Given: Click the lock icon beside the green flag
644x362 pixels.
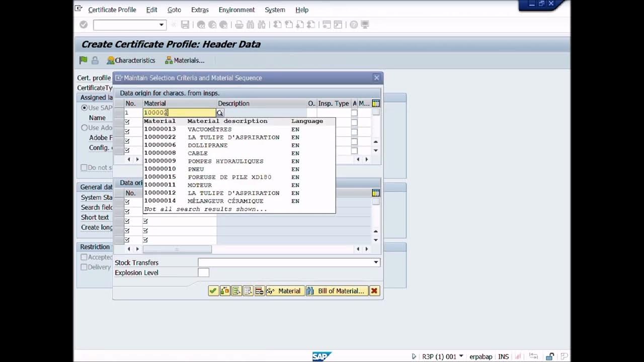Looking at the screenshot, I should click(95, 60).
